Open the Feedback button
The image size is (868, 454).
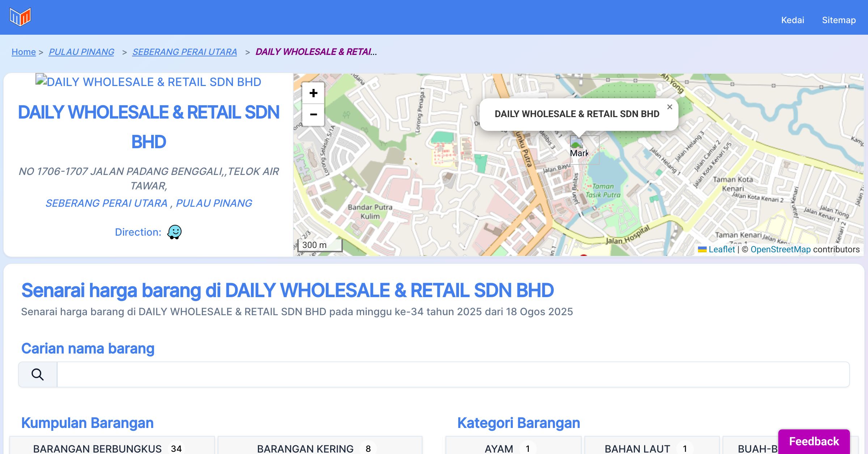814,441
